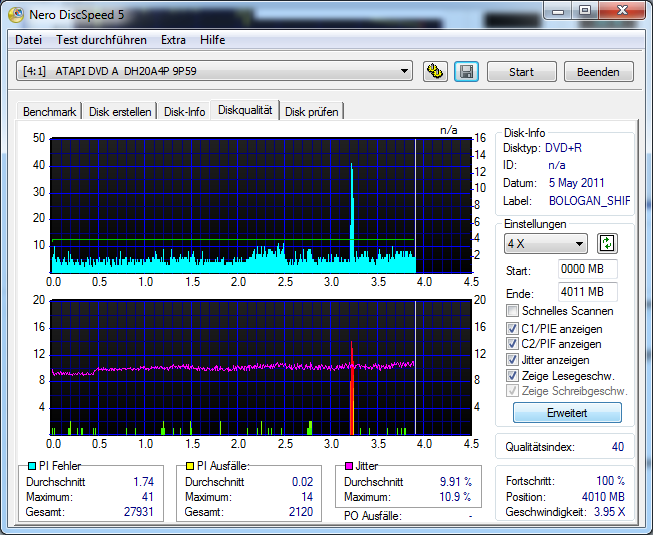Click the label BOLOGAN_SHIF
This screenshot has height=535, width=653.
pos(589,201)
